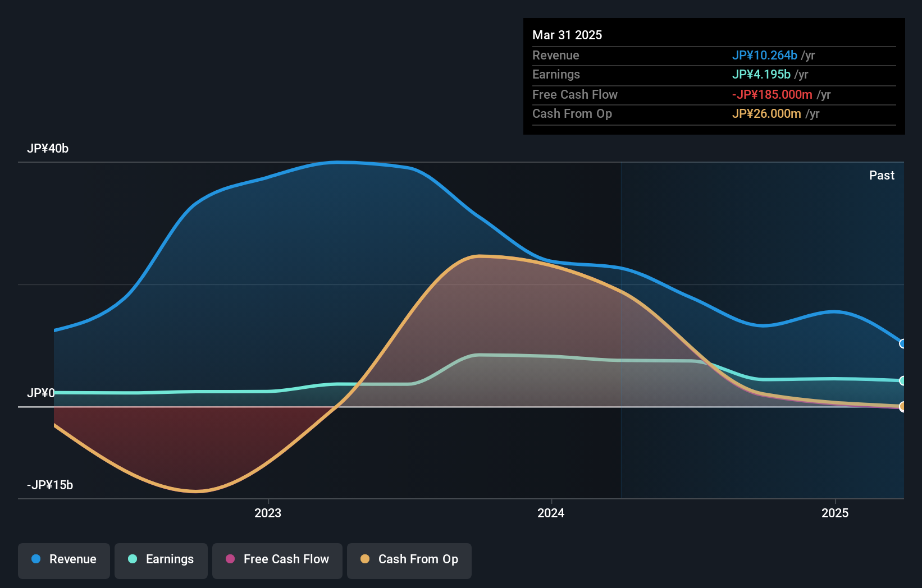
Task: Click the Cash From Op tooltip label
Action: 572,113
